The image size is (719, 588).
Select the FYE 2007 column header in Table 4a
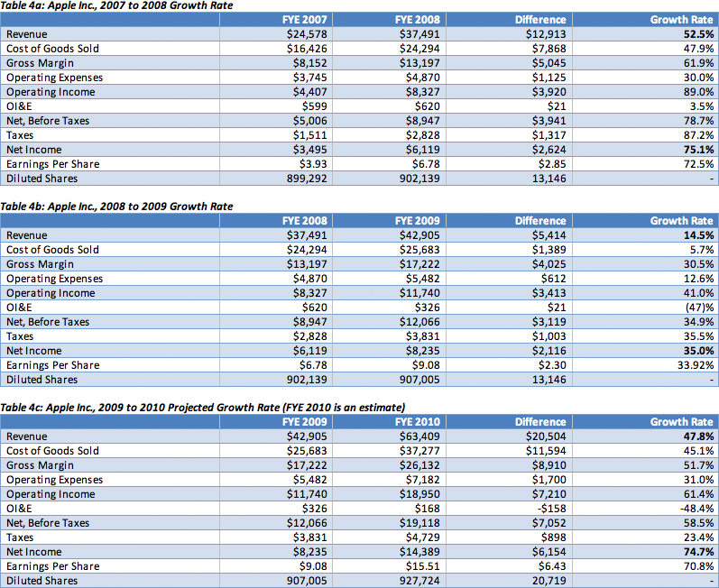click(x=305, y=20)
